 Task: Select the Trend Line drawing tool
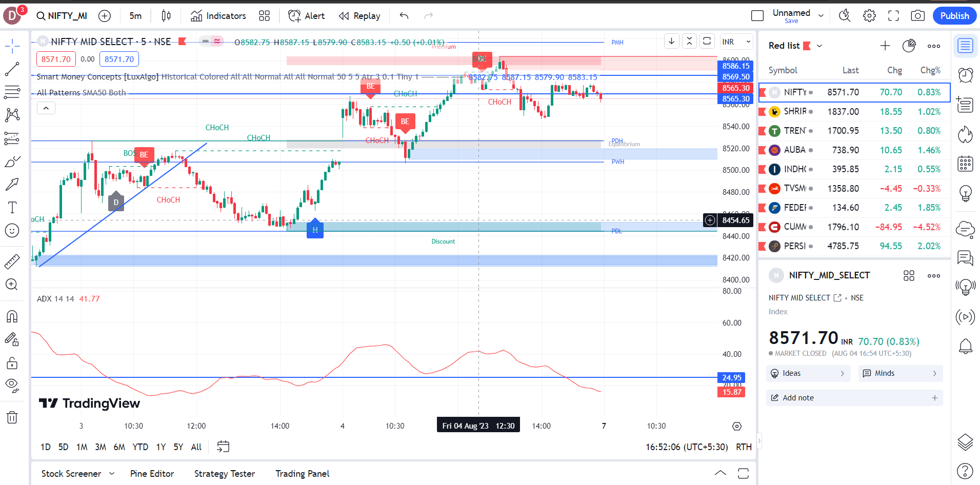12,69
